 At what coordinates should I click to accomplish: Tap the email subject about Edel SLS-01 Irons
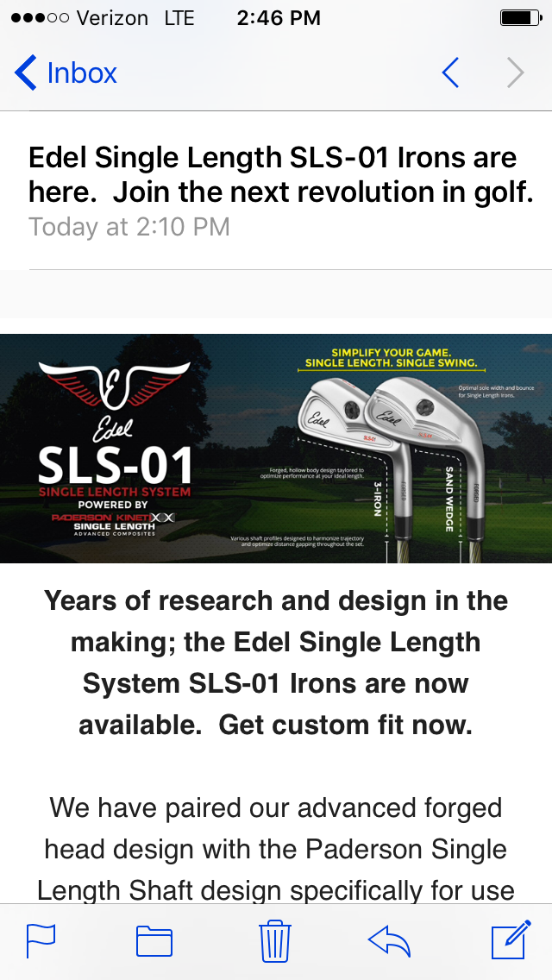point(280,175)
